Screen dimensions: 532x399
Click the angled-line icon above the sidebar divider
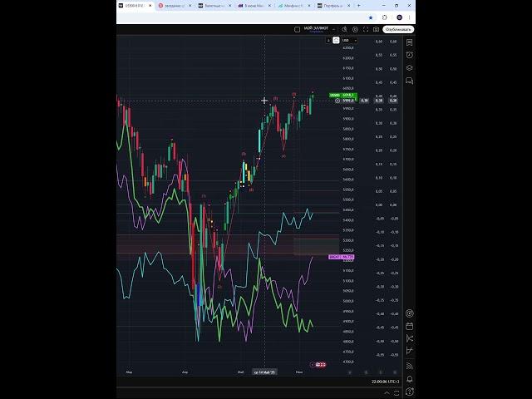coord(410,351)
